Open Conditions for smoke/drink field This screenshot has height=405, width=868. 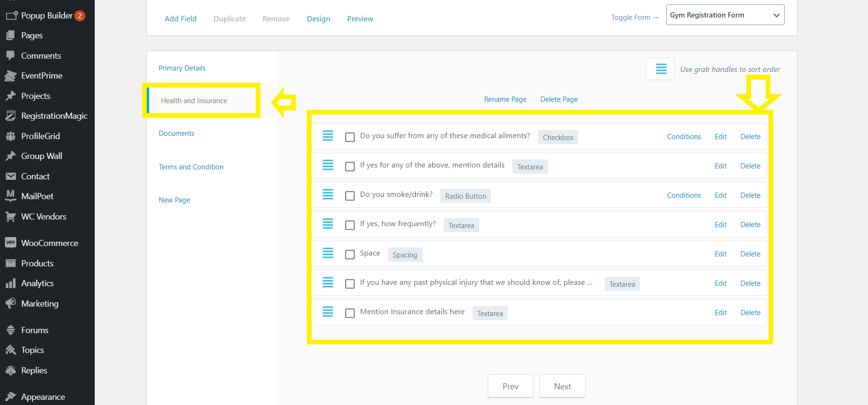[683, 195]
